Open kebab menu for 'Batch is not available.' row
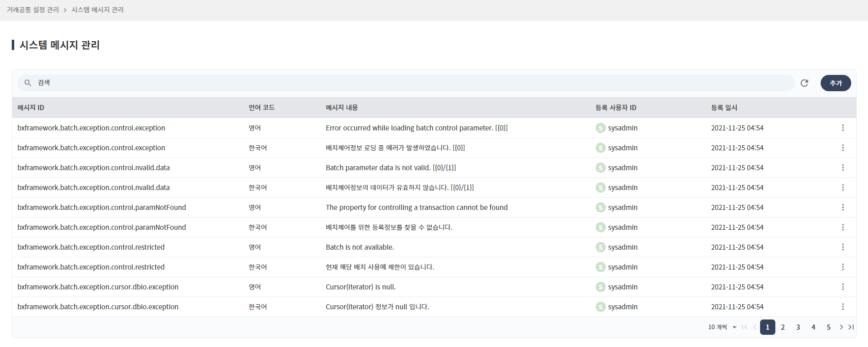This screenshot has width=868, height=347. coord(843,247)
